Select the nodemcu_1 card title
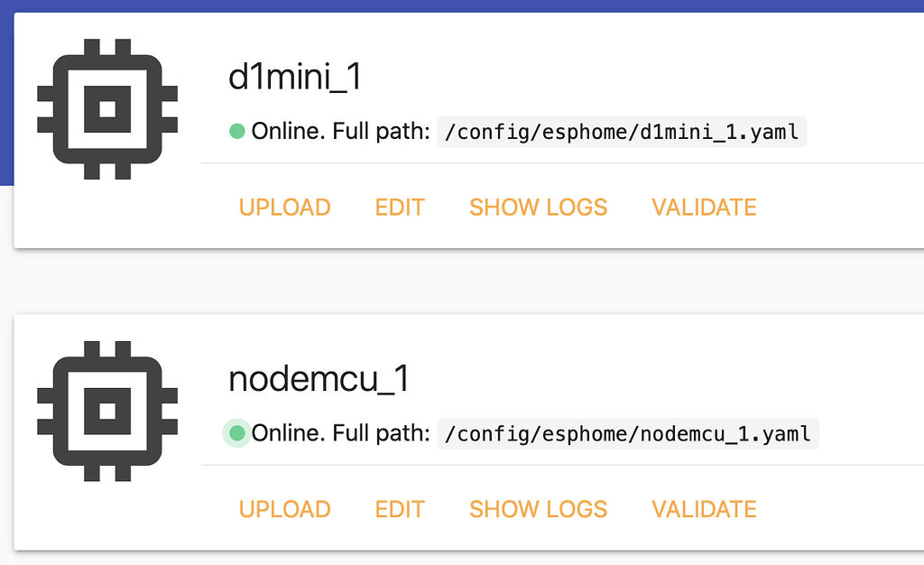The width and height of the screenshot is (924, 565). (x=319, y=379)
